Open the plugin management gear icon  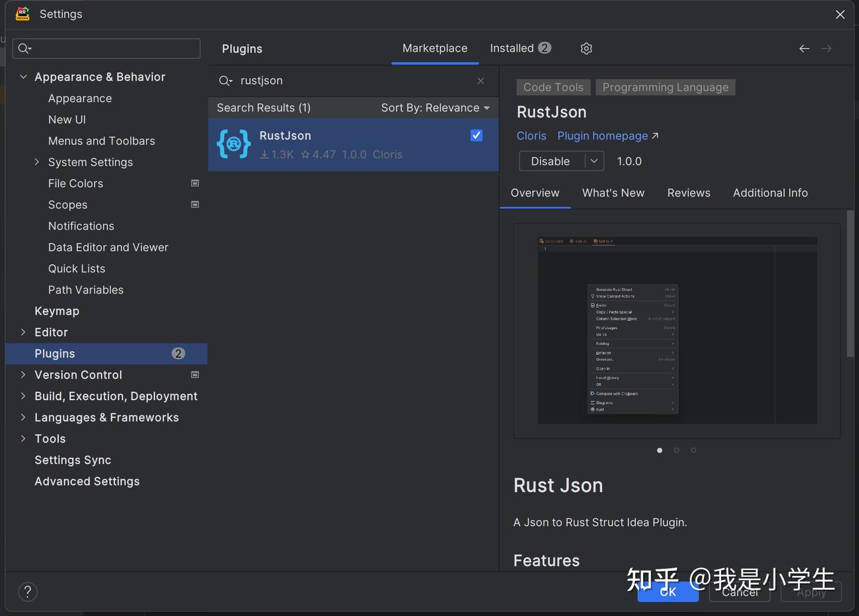[x=586, y=48]
